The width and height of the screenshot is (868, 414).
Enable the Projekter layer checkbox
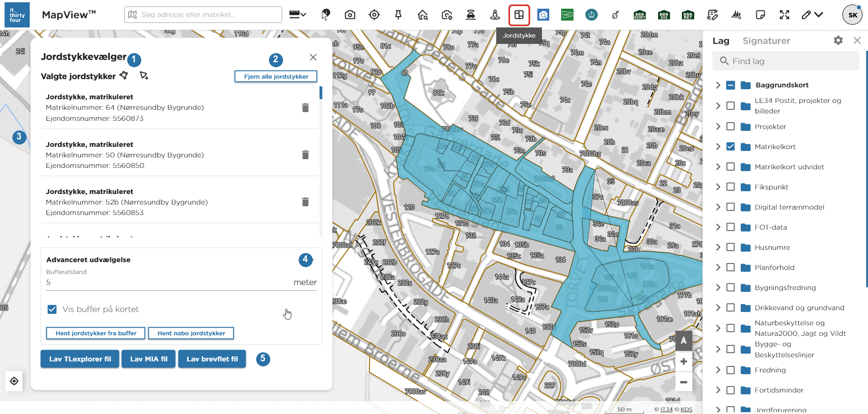(730, 126)
